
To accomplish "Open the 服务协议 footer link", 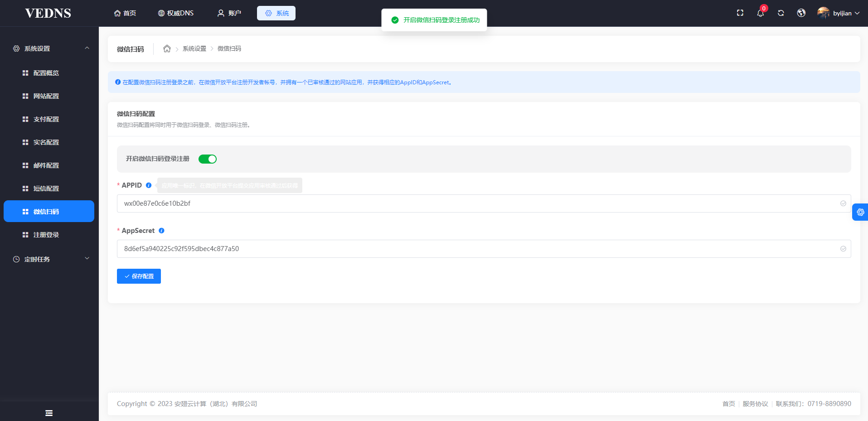I will pos(755,404).
